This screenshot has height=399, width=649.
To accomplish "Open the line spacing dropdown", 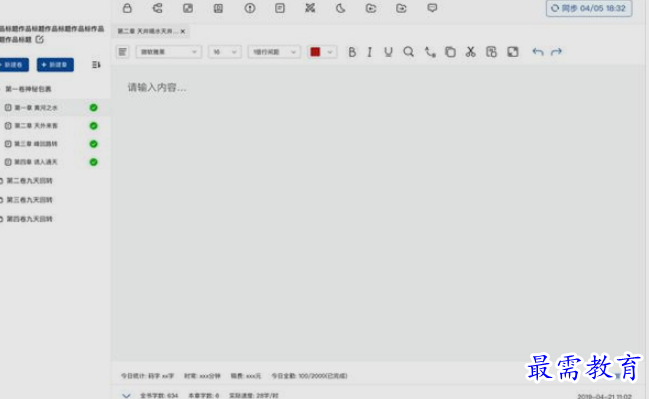I will pos(274,52).
